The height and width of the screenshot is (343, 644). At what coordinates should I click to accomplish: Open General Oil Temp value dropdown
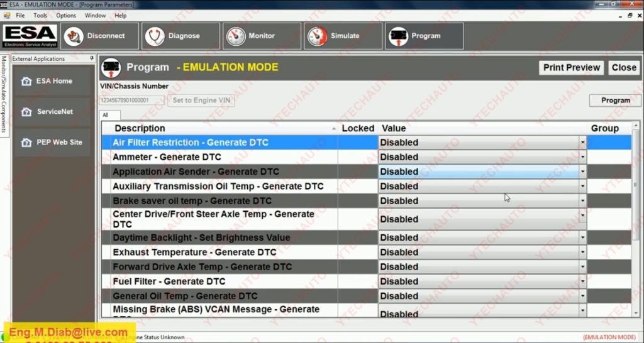(x=582, y=296)
